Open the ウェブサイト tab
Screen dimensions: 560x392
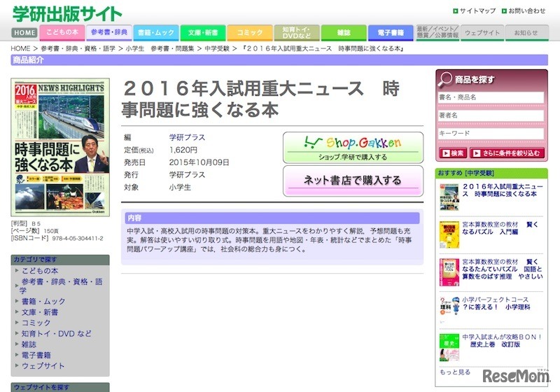tap(482, 32)
